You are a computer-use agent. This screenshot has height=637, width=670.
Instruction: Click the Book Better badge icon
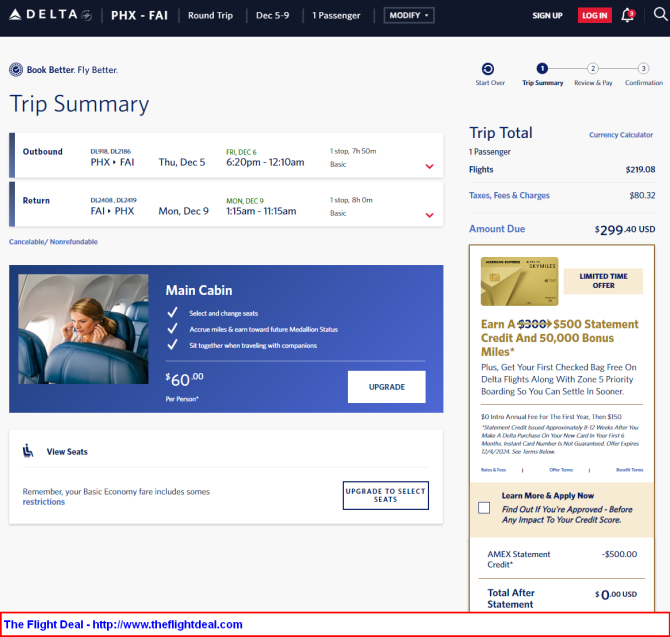pyautogui.click(x=16, y=70)
